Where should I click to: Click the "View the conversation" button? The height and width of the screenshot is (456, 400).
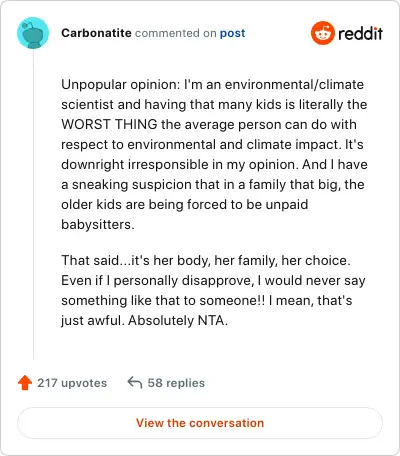200,423
